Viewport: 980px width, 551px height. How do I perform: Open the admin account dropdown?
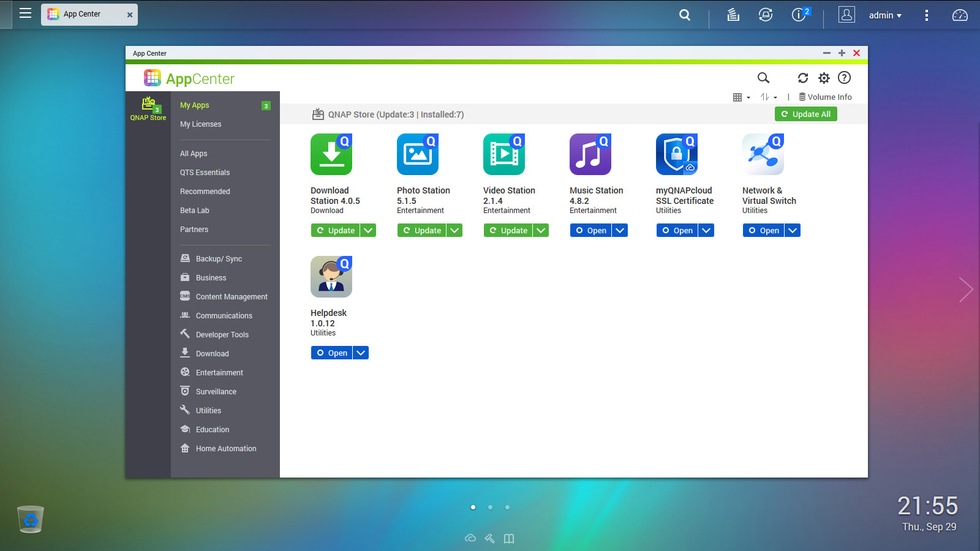tap(885, 15)
